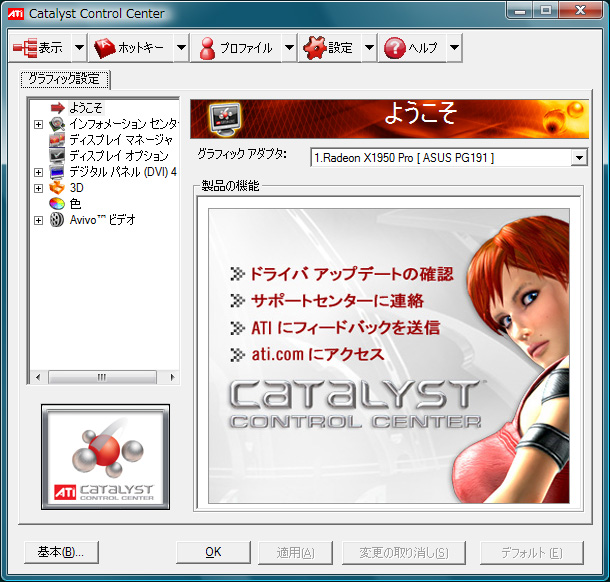The width and height of the screenshot is (610, 582).
Task: Open the ホットキー dropdown arrow
Action: (181, 48)
